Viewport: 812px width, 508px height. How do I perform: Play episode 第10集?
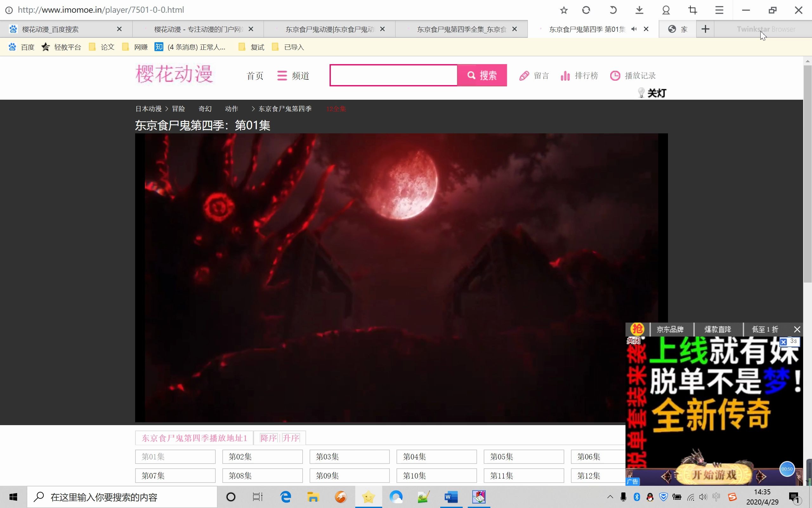click(436, 475)
